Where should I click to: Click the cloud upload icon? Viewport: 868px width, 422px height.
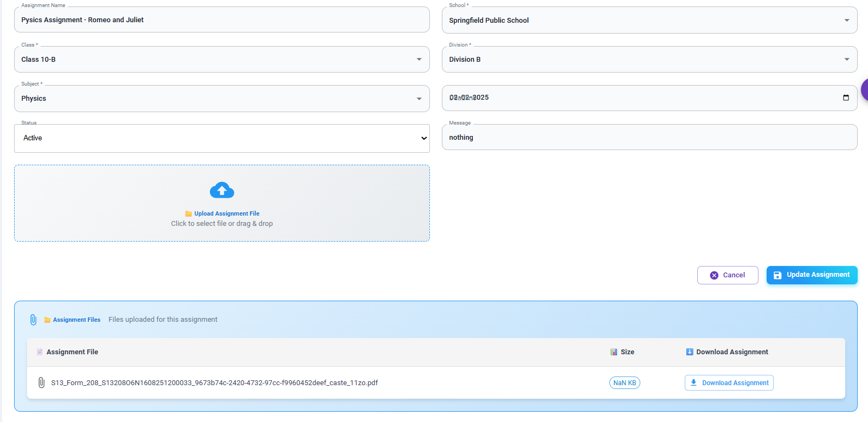222,190
